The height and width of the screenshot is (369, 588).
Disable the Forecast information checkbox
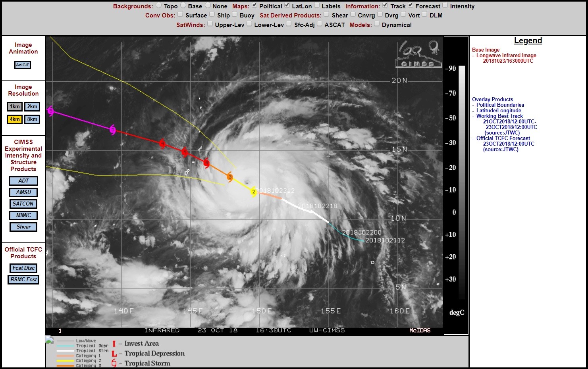click(411, 6)
